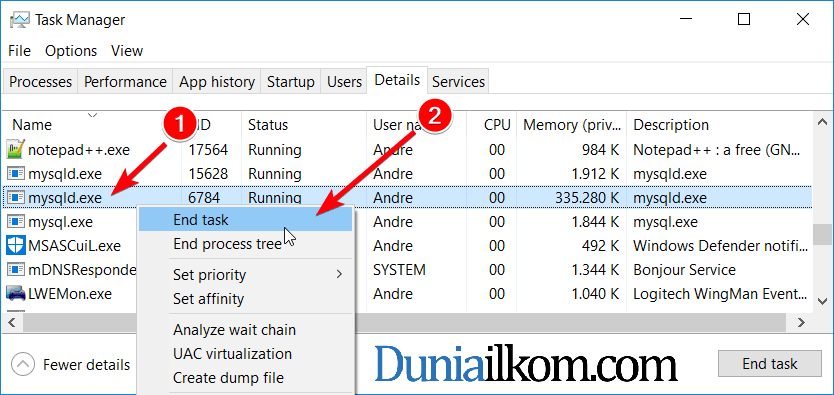Screen dimensions: 834x395
Task: Click icon of mysqld.exe with PID 15628
Action: (17, 174)
